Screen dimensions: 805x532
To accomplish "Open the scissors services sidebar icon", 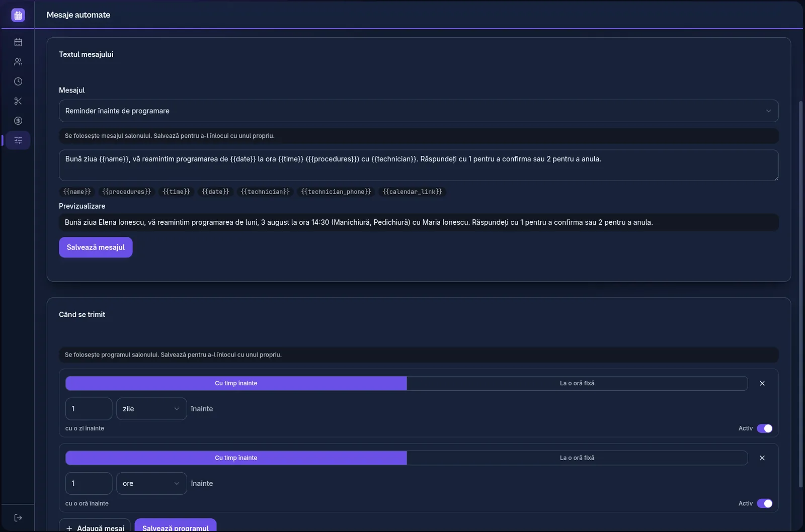I will point(18,101).
